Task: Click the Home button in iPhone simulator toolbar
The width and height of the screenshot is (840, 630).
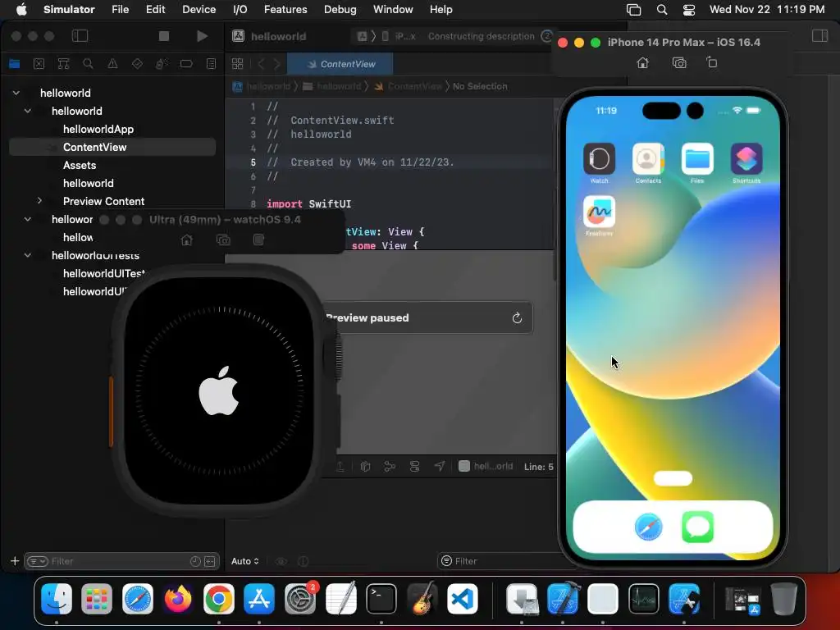Action: coord(642,62)
